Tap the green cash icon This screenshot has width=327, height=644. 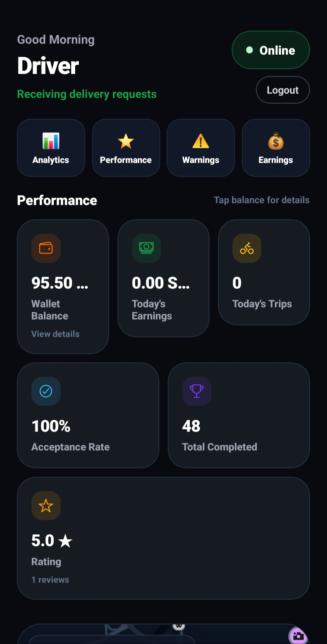click(147, 248)
